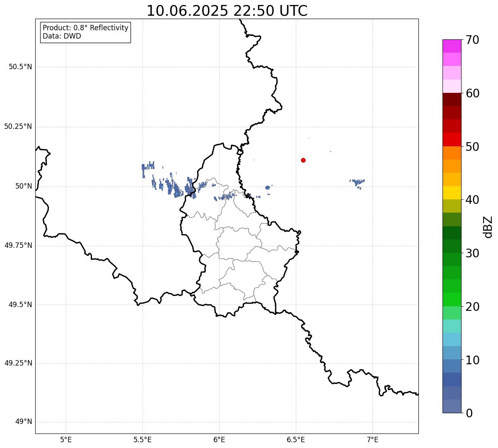Click the colorbar tick label "60"
Image resolution: width=498 pixels, height=448 pixels.
(473, 93)
